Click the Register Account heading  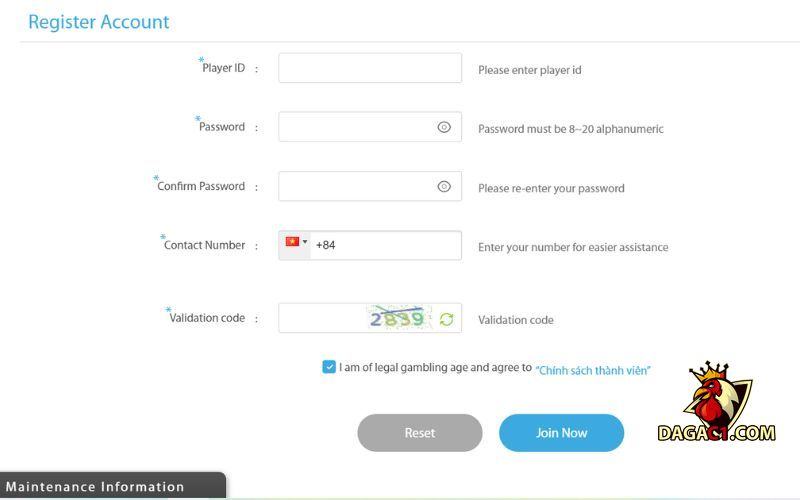click(99, 21)
